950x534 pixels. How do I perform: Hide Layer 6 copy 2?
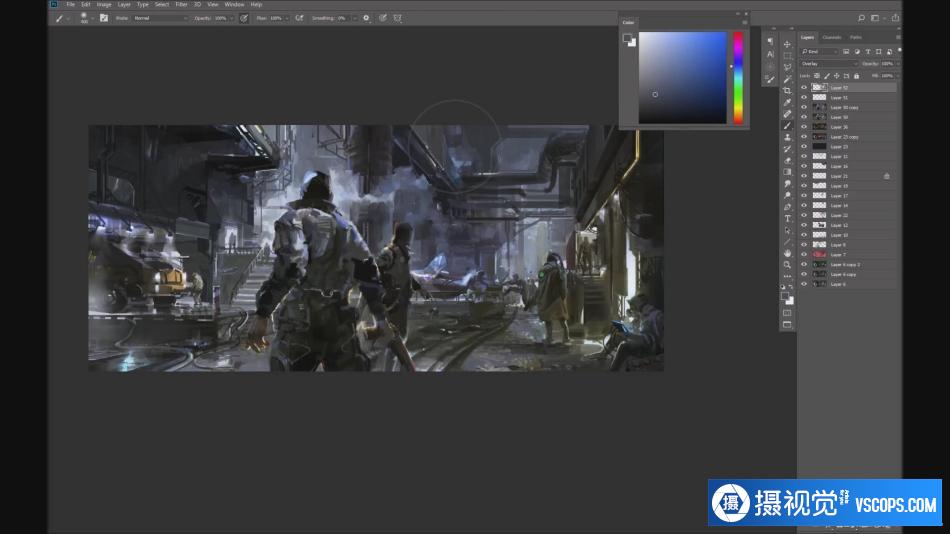tap(804, 264)
